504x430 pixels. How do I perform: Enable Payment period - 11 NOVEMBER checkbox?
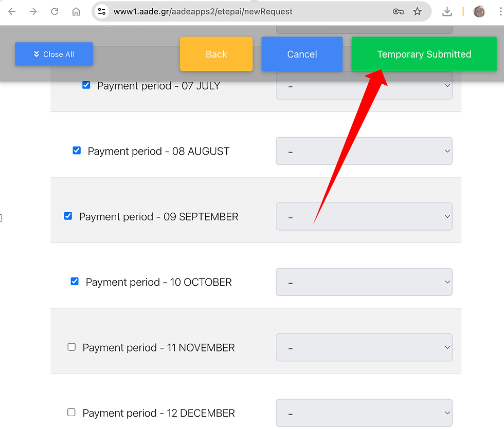point(71,347)
